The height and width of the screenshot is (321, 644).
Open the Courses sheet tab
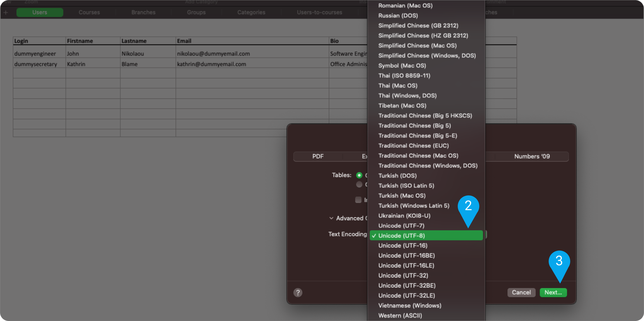pyautogui.click(x=89, y=12)
